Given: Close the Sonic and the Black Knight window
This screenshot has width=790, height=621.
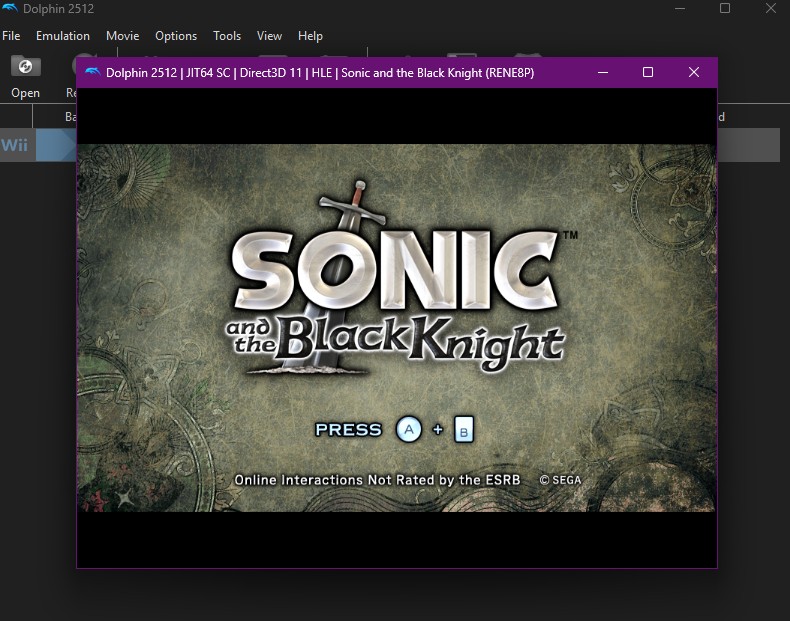Looking at the screenshot, I should 694,72.
